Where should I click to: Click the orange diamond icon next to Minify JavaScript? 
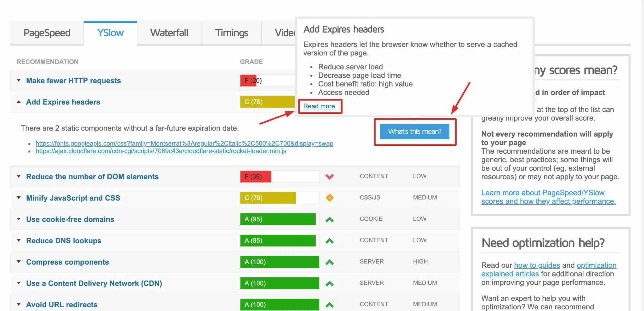[330, 198]
